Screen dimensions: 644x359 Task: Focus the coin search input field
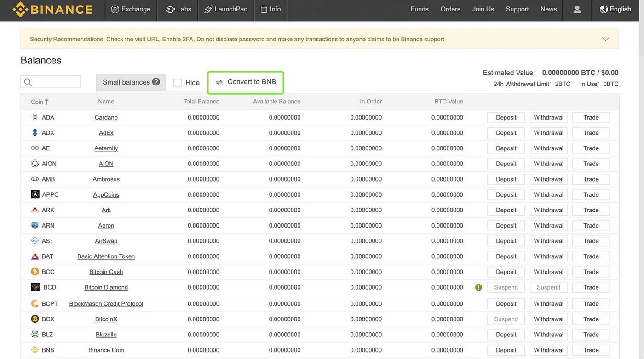[51, 82]
